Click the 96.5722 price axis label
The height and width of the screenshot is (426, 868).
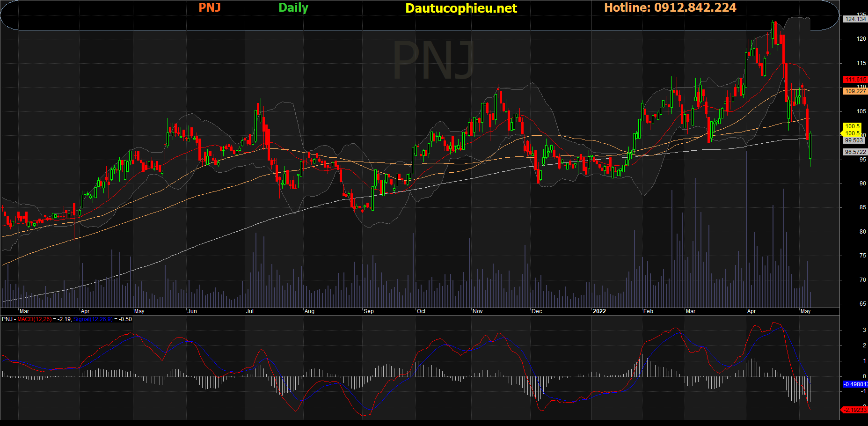pos(855,152)
